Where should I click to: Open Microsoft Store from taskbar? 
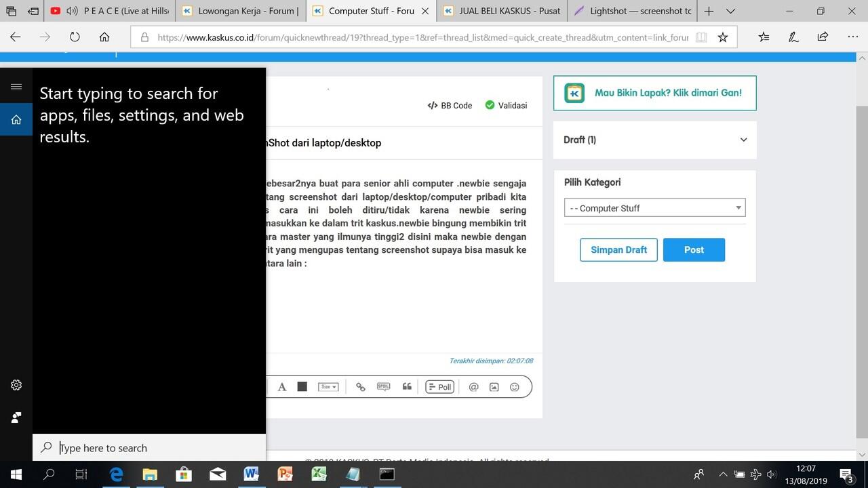tap(184, 474)
